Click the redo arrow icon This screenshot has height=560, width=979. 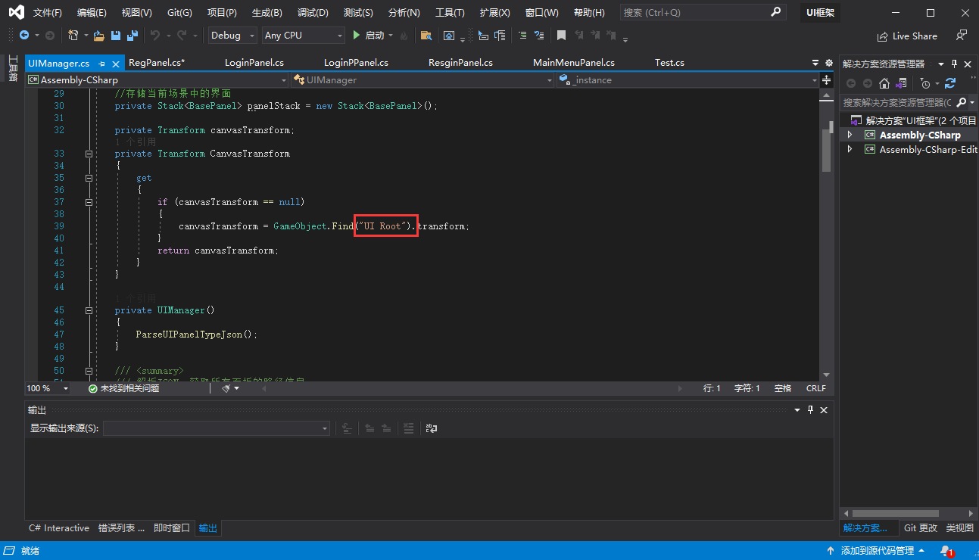(x=182, y=36)
